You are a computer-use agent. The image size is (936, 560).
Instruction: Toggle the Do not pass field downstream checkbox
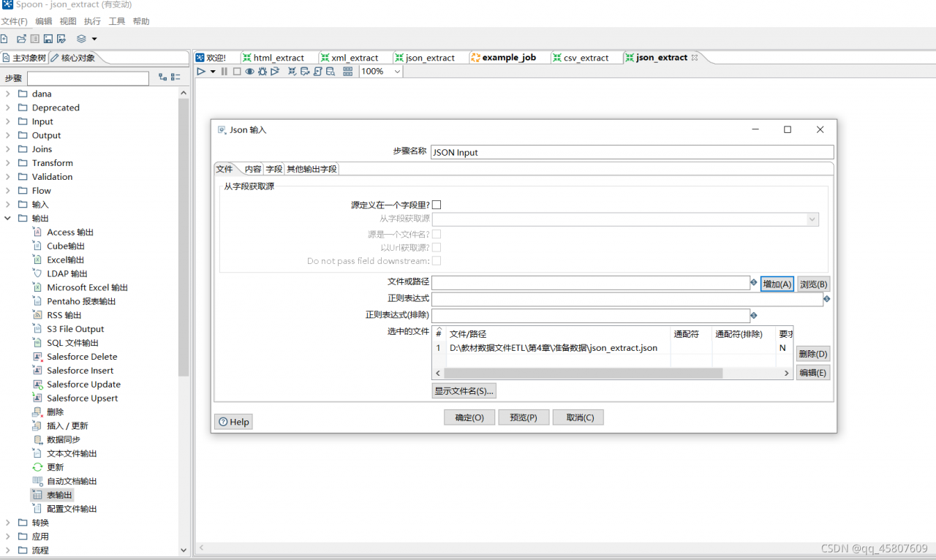pos(437,261)
